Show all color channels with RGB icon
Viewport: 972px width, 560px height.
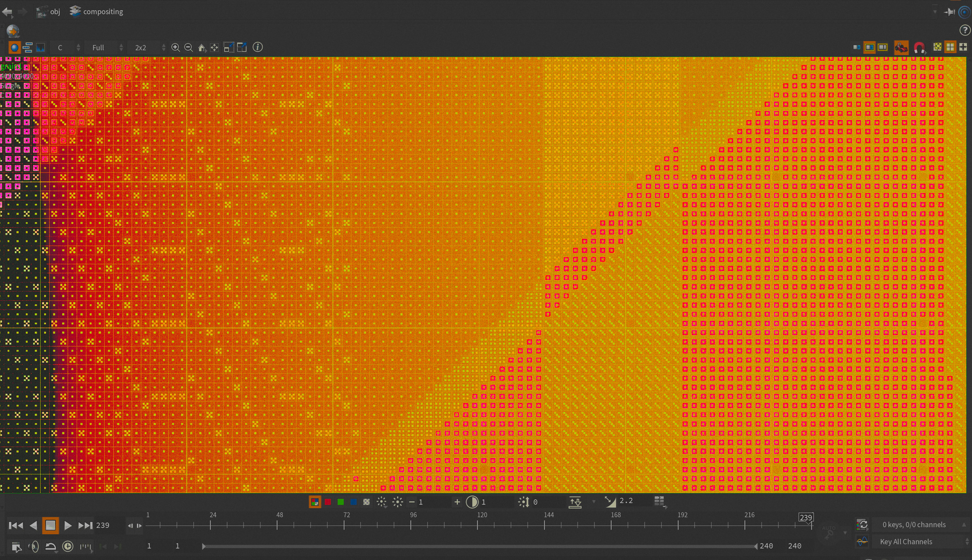(x=315, y=502)
